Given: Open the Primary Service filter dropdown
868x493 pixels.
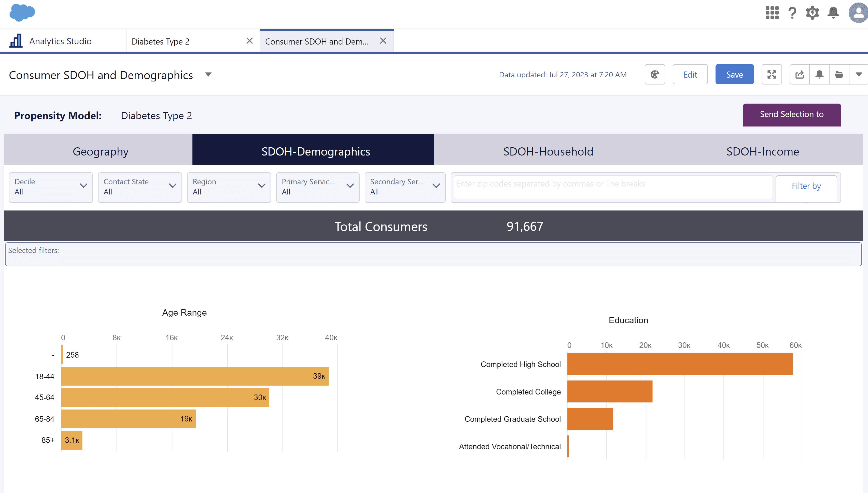Looking at the screenshot, I should click(317, 188).
